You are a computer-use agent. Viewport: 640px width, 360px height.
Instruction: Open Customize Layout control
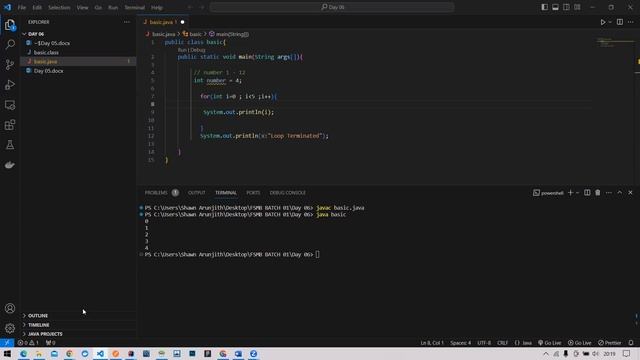(577, 7)
